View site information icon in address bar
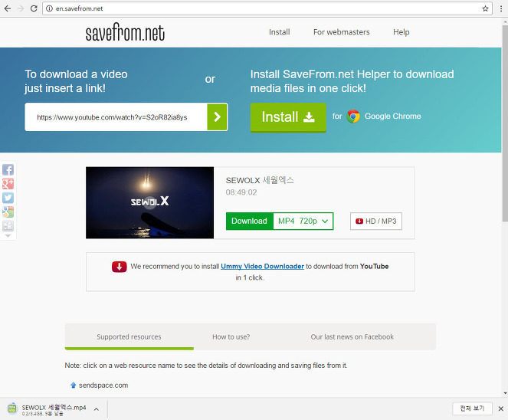The height and width of the screenshot is (420, 508). [49, 8]
